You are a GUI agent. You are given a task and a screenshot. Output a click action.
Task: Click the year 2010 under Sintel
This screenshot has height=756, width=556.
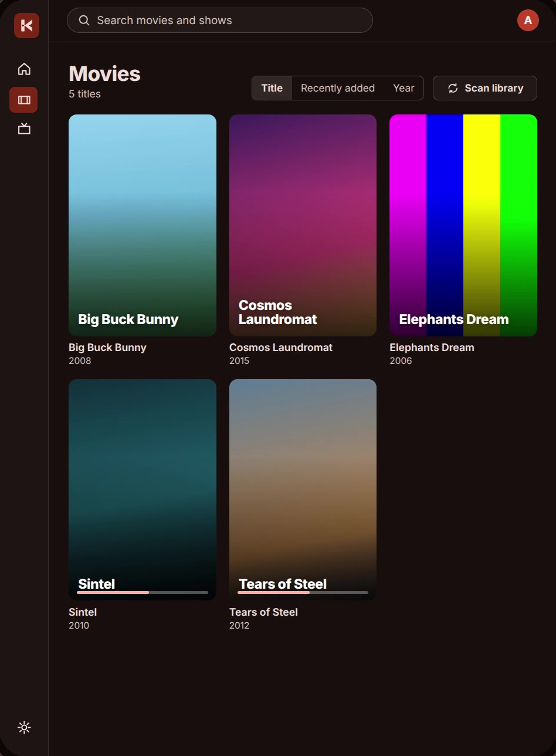[79, 626]
